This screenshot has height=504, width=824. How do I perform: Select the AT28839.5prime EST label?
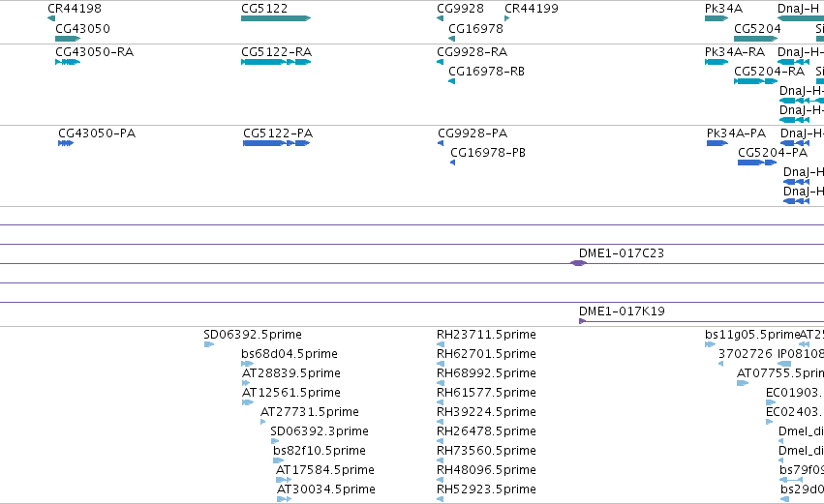pos(291,373)
